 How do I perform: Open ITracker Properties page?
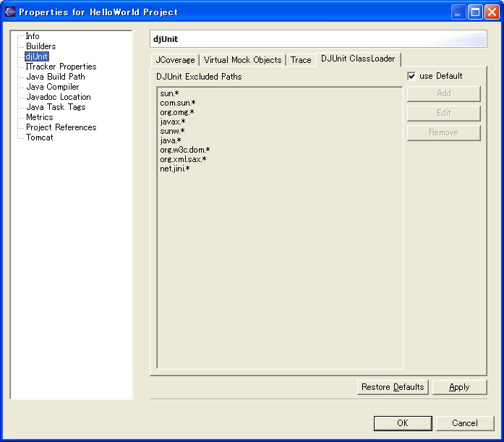[61, 67]
